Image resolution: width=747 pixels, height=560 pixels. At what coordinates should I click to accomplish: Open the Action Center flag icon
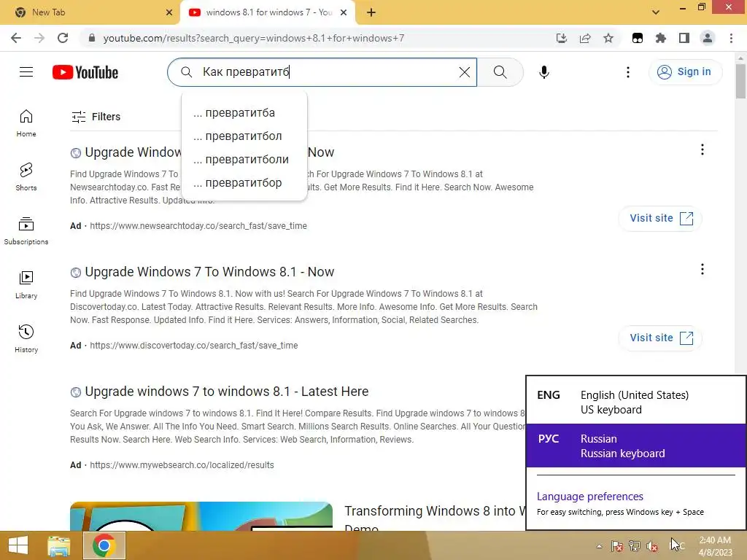[617, 546]
